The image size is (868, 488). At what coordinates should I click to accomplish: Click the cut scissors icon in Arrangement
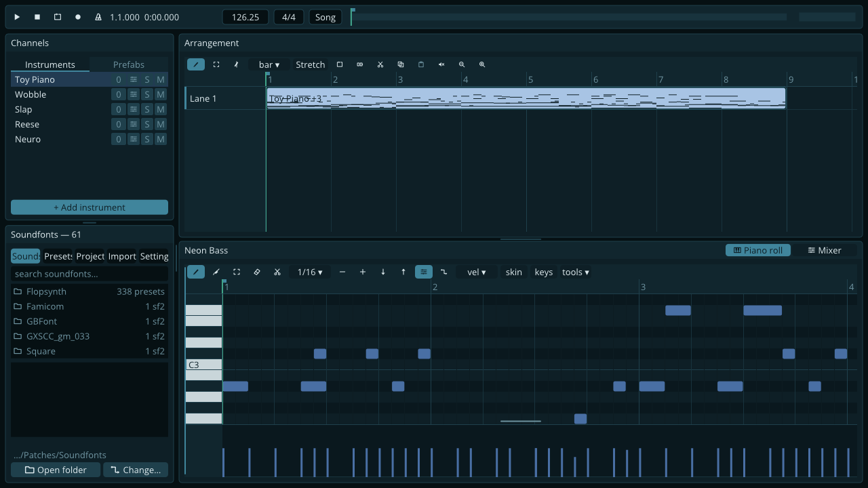pyautogui.click(x=380, y=64)
